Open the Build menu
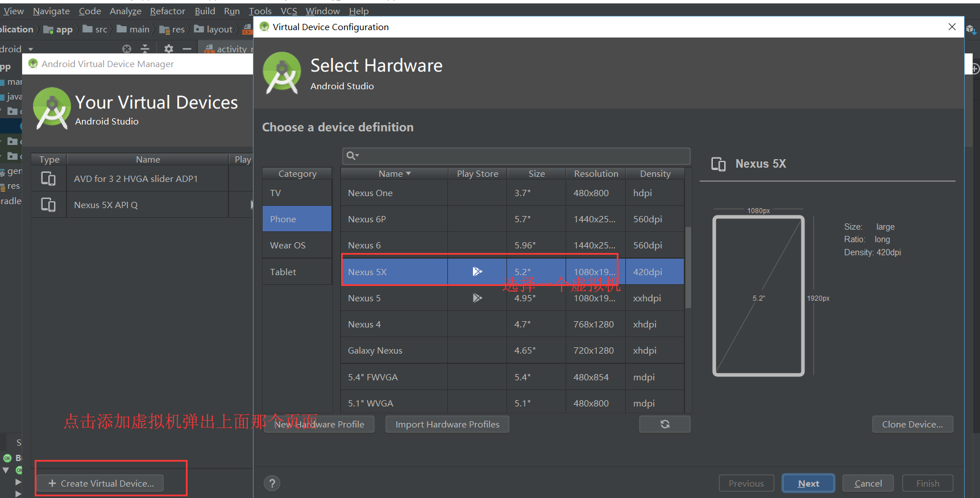The width and height of the screenshot is (980, 498). coord(205,11)
